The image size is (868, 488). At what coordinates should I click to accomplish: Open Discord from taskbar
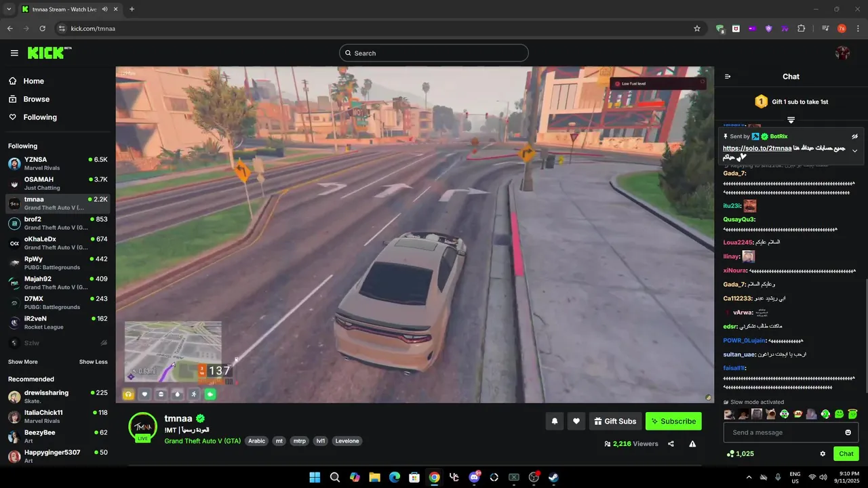[x=474, y=477]
